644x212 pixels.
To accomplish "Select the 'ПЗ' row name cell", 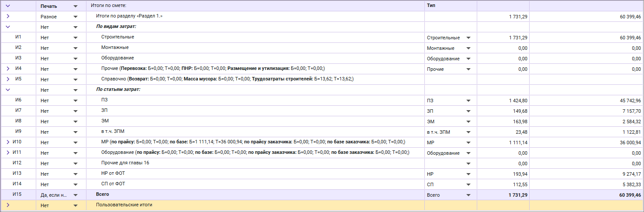I will click(x=104, y=100).
